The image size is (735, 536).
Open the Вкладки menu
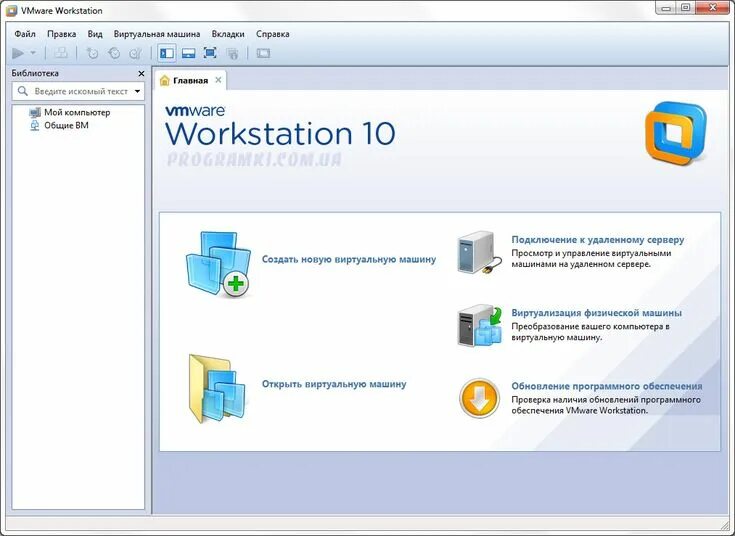(x=228, y=34)
